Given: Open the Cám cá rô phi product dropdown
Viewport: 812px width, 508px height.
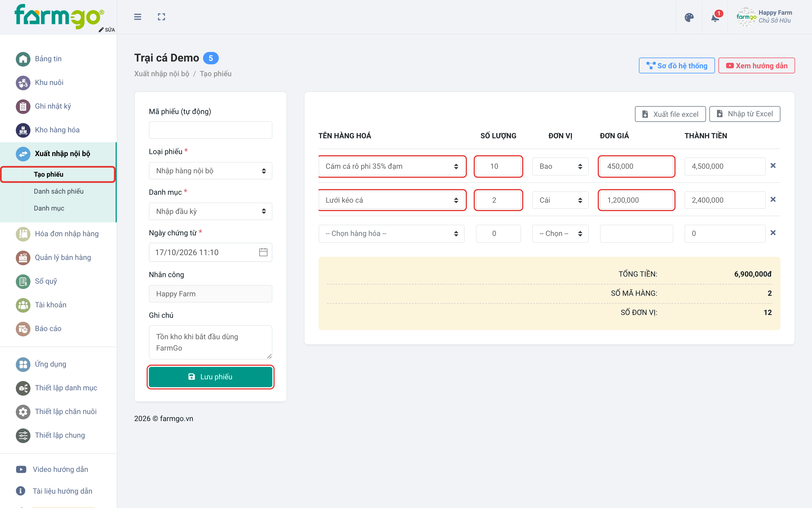Looking at the screenshot, I should 392,166.
